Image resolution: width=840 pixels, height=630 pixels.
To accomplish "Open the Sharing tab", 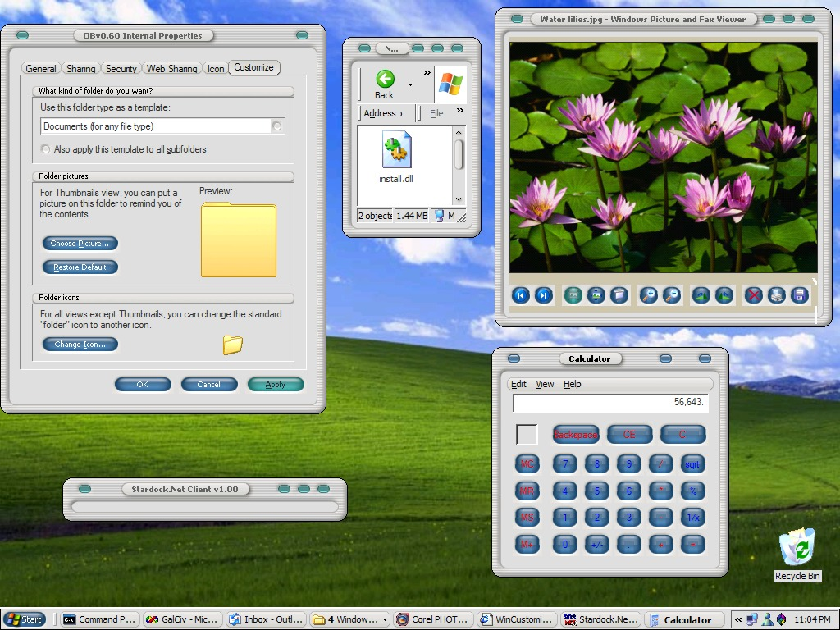I will click(81, 69).
